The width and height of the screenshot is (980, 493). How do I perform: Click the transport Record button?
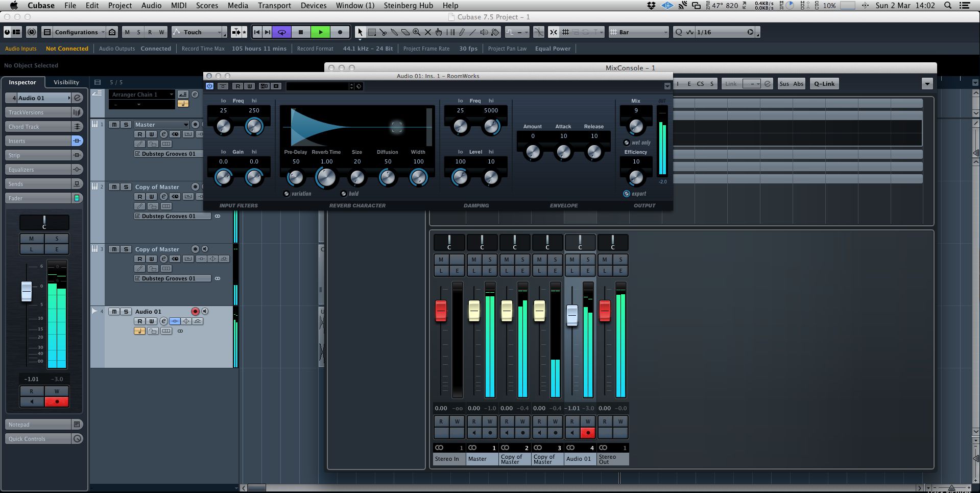340,32
